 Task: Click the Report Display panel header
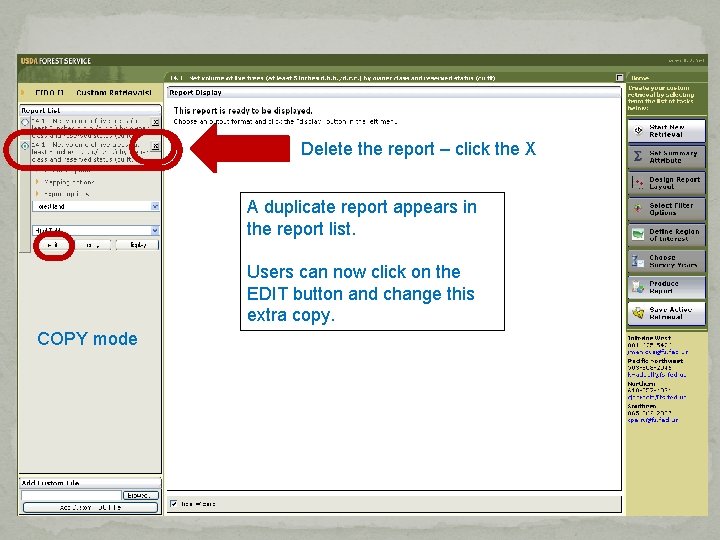(x=393, y=92)
